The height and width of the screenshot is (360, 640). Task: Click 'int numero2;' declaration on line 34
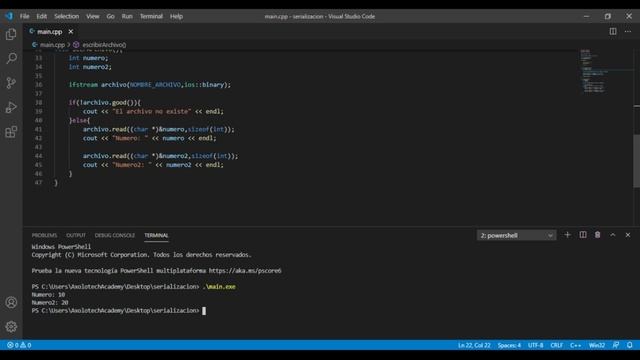click(x=90, y=67)
